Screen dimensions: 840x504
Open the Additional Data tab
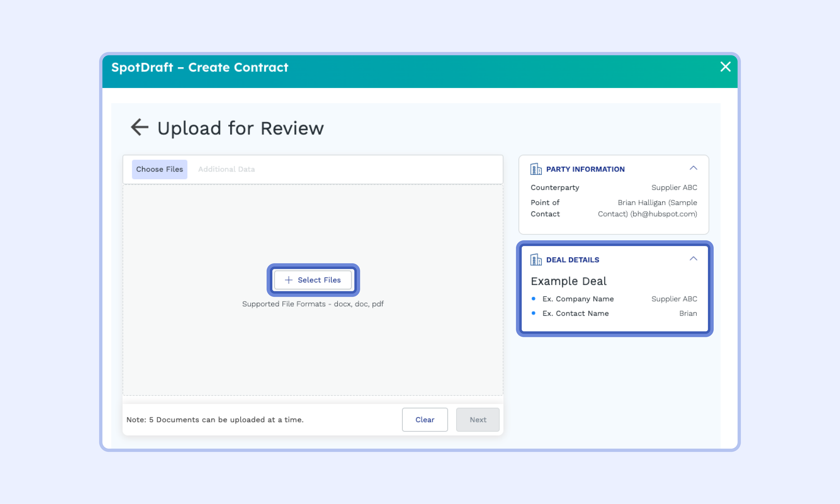tap(226, 169)
